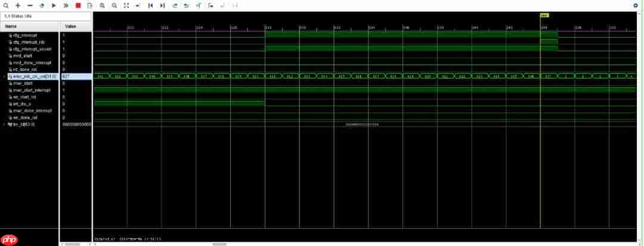The image size is (644, 246).
Task: Open the search magnifier in the waveform toolbar
Action: click(6, 6)
